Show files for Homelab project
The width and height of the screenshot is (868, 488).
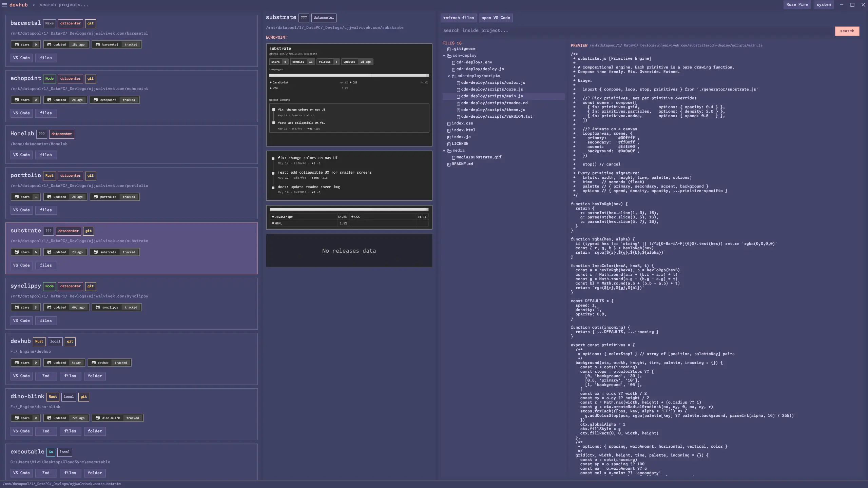click(x=46, y=155)
